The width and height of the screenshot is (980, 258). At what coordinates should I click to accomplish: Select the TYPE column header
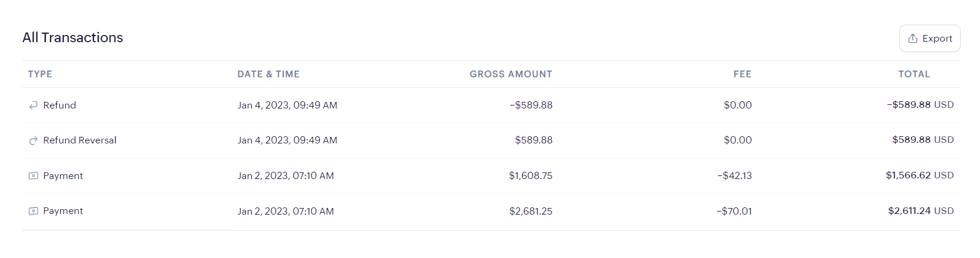click(40, 74)
